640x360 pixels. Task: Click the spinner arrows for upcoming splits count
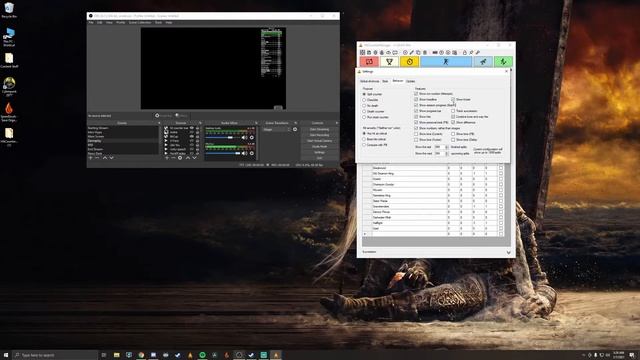[447, 153]
